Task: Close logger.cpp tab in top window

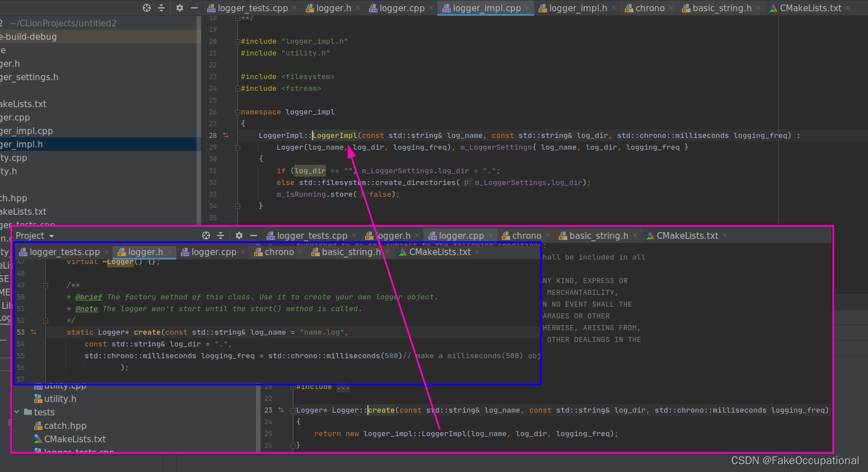Action: (x=431, y=8)
